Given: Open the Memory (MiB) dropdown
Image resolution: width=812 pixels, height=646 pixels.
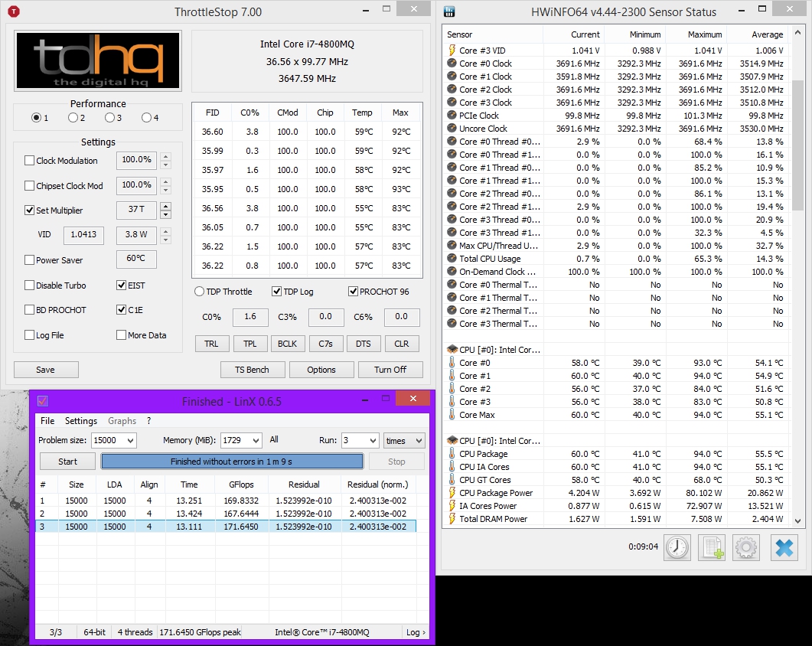Looking at the screenshot, I should 256,440.
